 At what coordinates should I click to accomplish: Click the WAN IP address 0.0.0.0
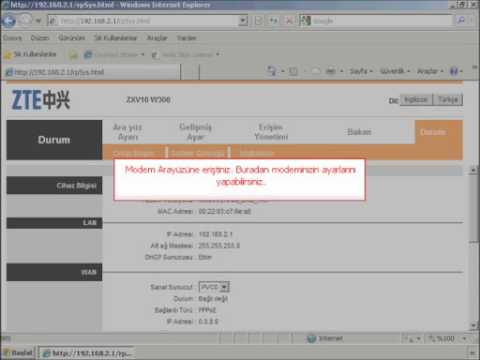(208, 322)
